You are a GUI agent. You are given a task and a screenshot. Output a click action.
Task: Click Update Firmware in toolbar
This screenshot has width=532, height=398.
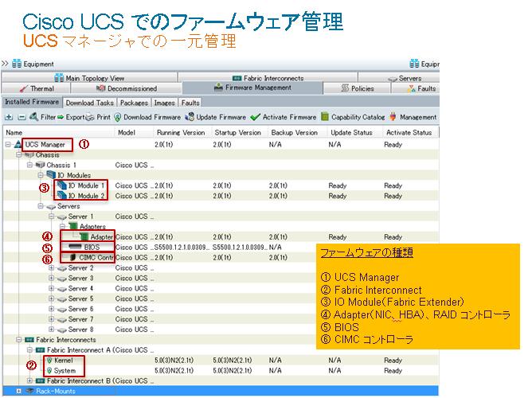coord(215,117)
